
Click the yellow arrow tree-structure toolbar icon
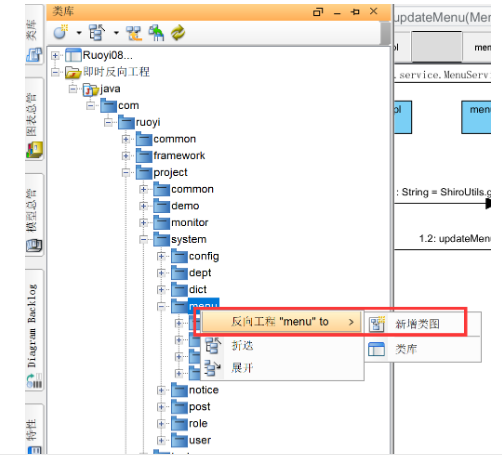click(x=134, y=33)
